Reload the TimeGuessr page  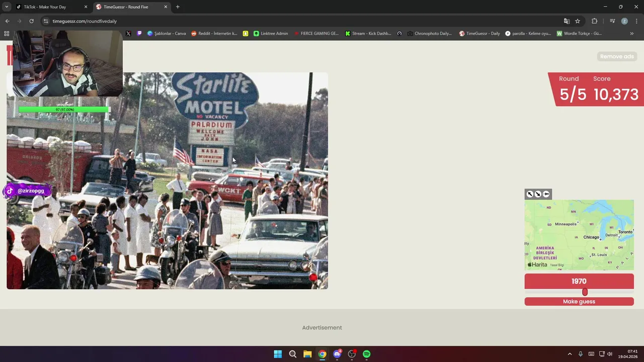(x=31, y=21)
